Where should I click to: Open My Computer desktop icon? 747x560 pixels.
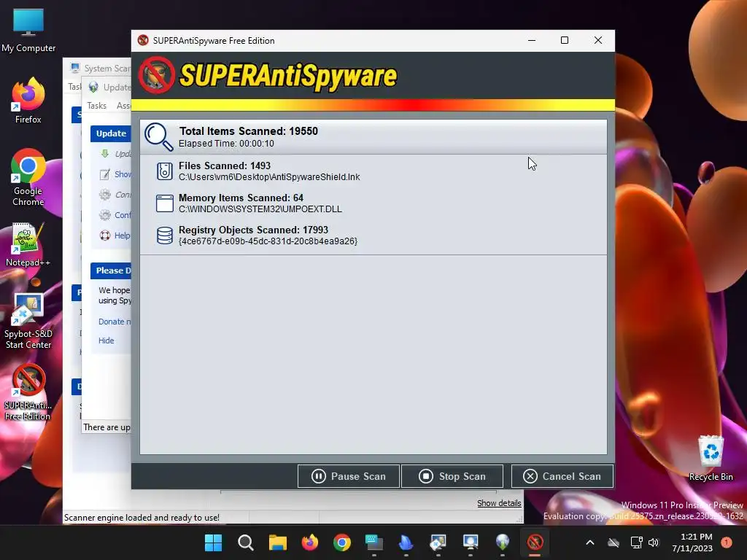coord(28,30)
